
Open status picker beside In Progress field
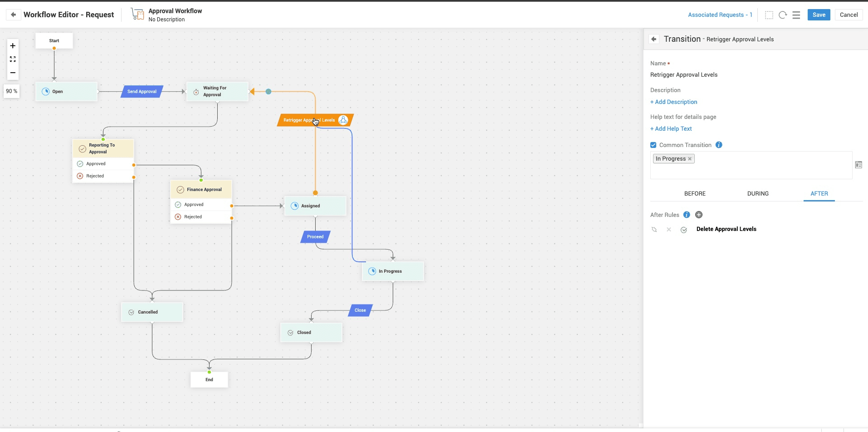coord(858,165)
